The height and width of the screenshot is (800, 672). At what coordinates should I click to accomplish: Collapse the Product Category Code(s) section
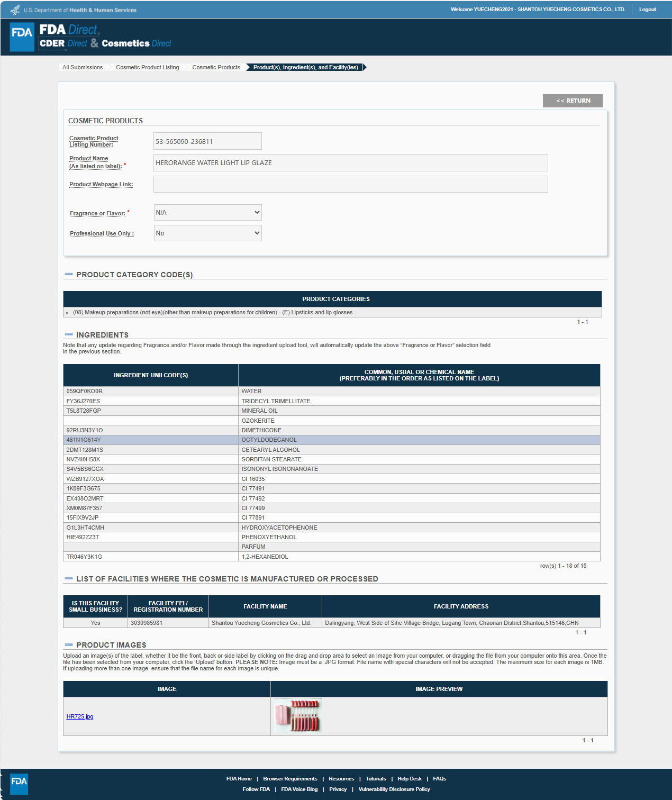69,274
